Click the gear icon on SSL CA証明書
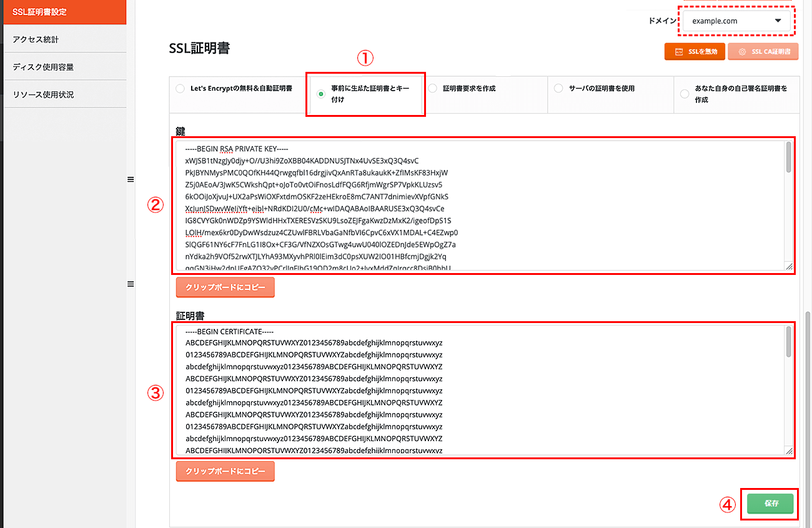This screenshot has height=528, width=812. tap(743, 52)
